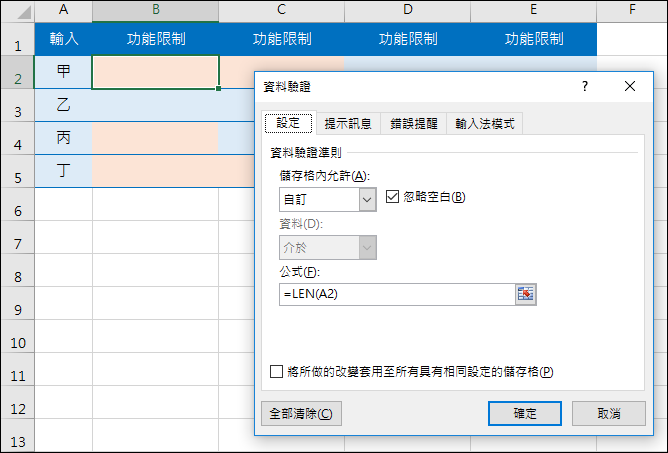The image size is (668, 453).
Task: Click empty cell A9
Action: pyautogui.click(x=63, y=303)
